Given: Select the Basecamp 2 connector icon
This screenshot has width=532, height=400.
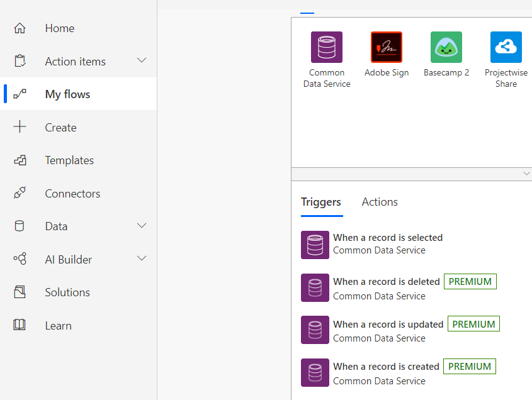Looking at the screenshot, I should point(446,47).
